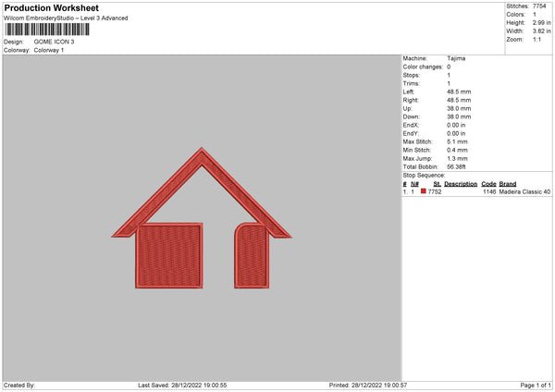Click the Max Stitch value '5.1 mm'
The width and height of the screenshot is (555, 392).
pyautogui.click(x=457, y=141)
